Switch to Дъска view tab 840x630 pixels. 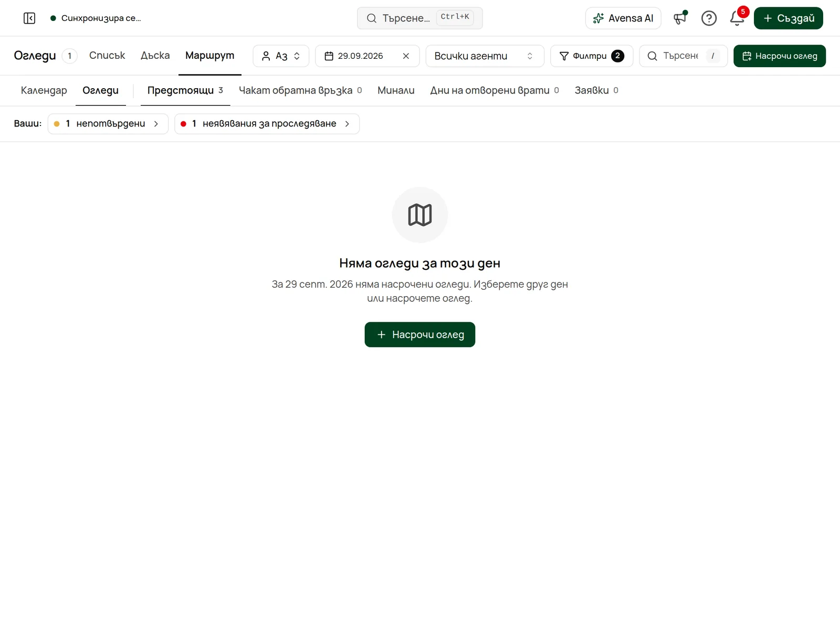[155, 56]
